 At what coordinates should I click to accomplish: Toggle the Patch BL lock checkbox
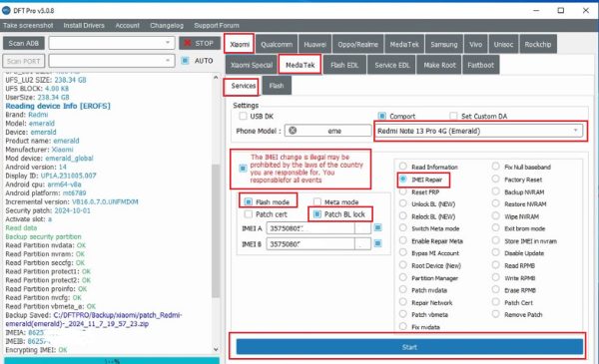click(x=317, y=214)
